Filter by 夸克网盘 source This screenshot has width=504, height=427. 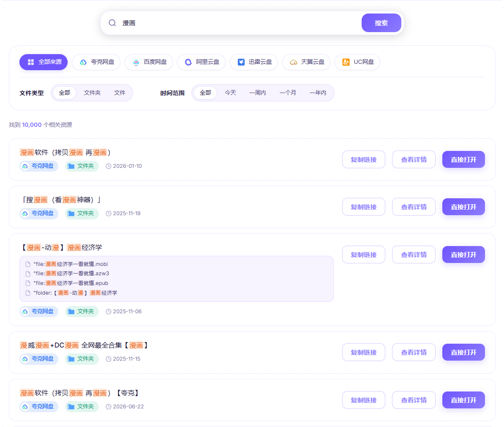tap(96, 62)
